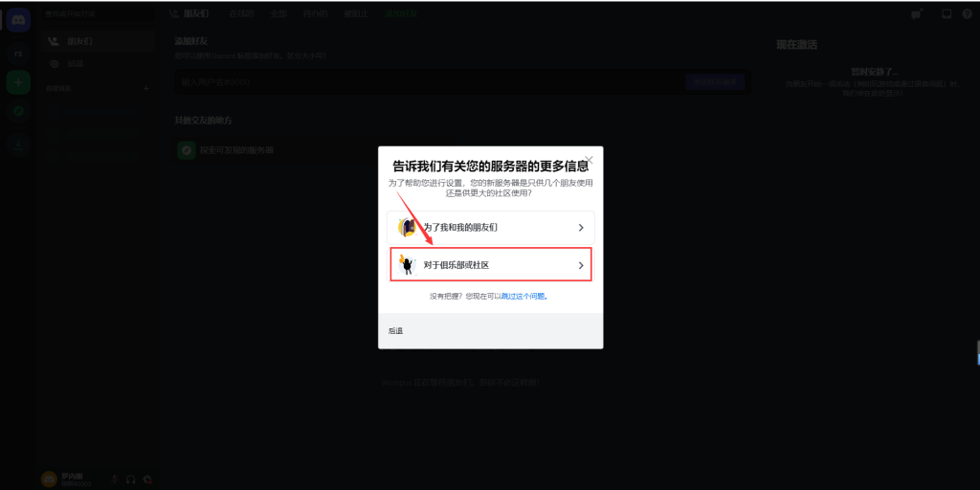Click the green Add a Server plus icon
980x490 pixels.
click(18, 82)
